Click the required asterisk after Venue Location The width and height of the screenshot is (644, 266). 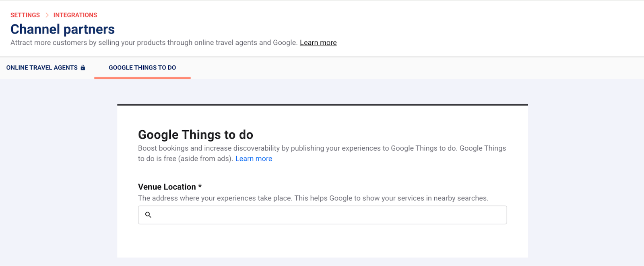click(200, 186)
